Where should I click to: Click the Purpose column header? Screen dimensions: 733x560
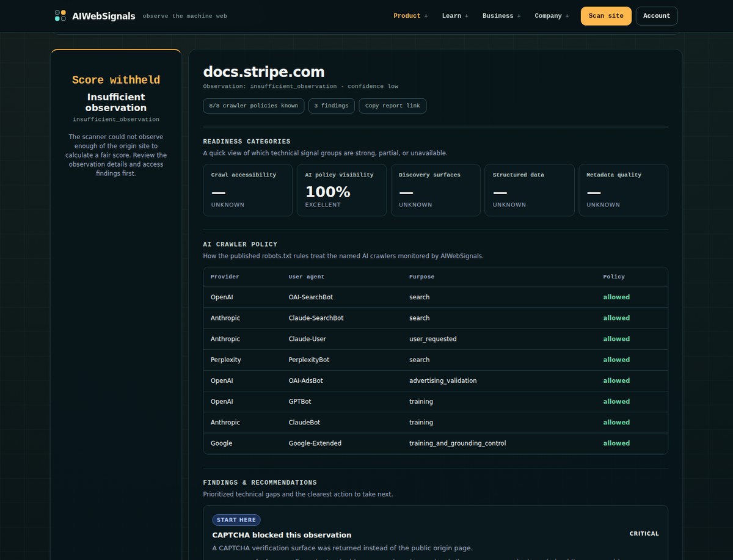pos(422,277)
